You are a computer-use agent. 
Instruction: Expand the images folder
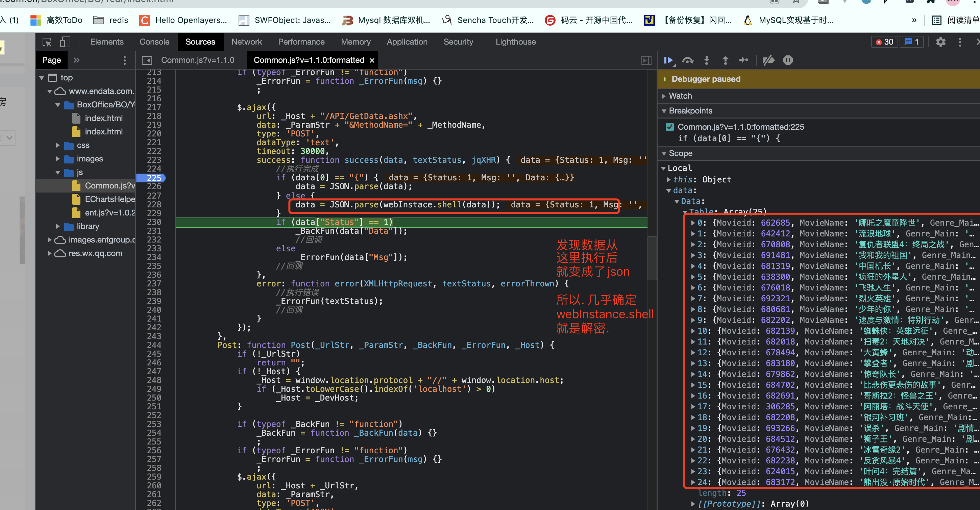coord(58,159)
